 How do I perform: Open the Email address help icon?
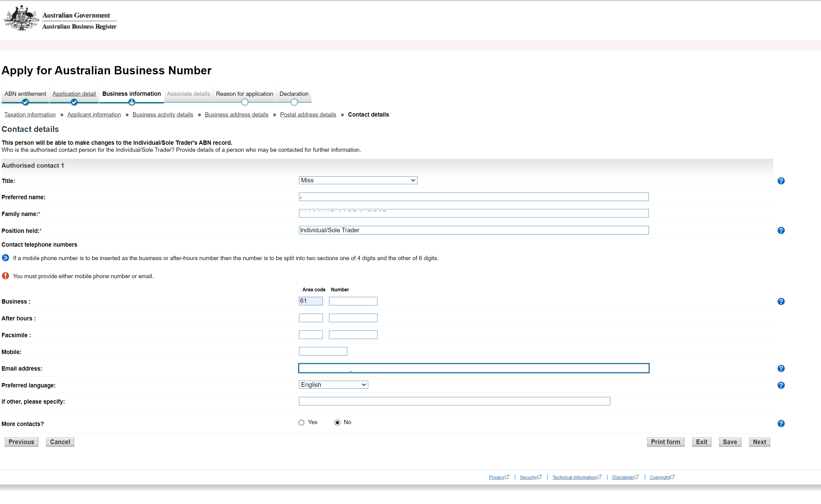(x=781, y=368)
